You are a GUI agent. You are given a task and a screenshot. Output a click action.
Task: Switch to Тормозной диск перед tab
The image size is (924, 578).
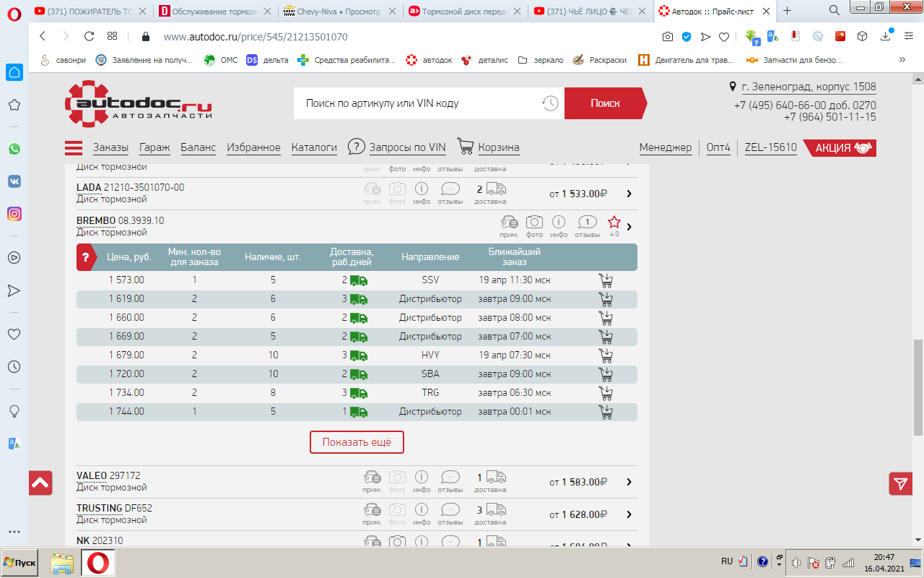pos(464,11)
